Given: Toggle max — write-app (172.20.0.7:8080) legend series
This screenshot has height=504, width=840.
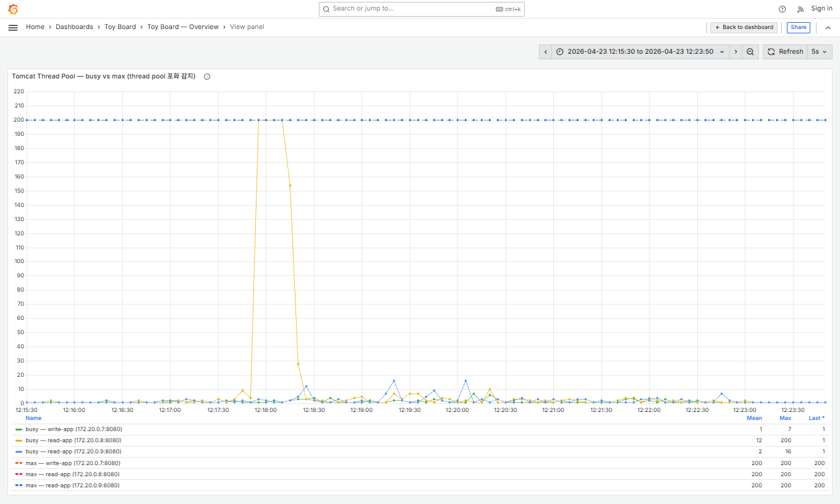Looking at the screenshot, I should pos(73,463).
